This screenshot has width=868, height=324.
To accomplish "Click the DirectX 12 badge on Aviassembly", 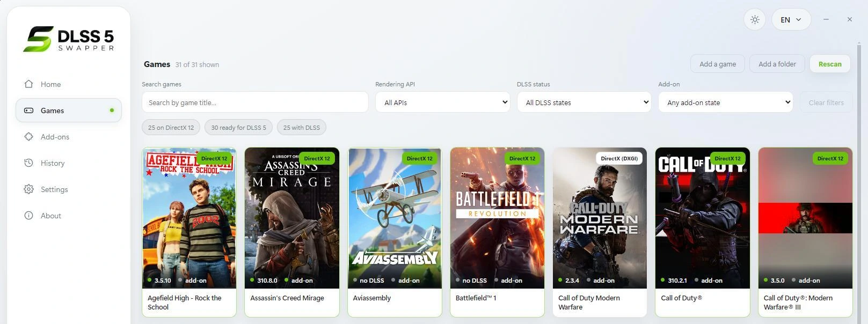I will (x=419, y=158).
